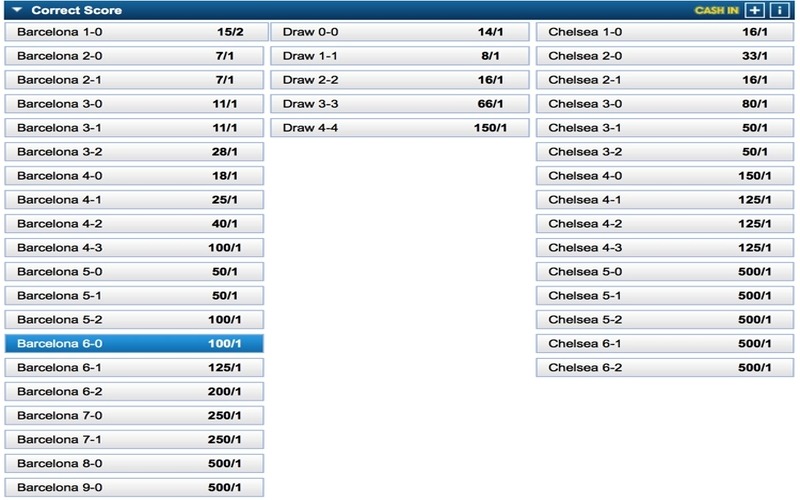Viewport: 800px width, 500px height.
Task: Choose Draw 0-0 at 14/1
Action: pos(399,32)
